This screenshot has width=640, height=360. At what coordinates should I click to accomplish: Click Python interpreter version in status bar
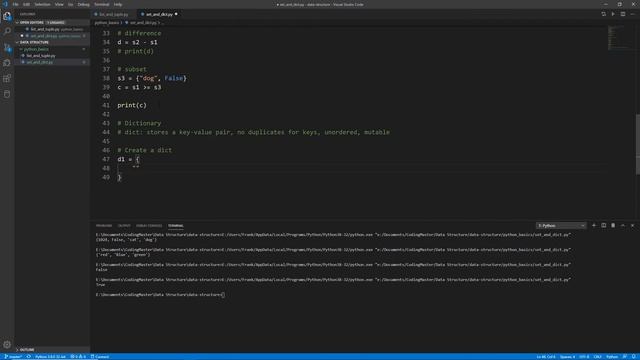[x=50, y=357]
